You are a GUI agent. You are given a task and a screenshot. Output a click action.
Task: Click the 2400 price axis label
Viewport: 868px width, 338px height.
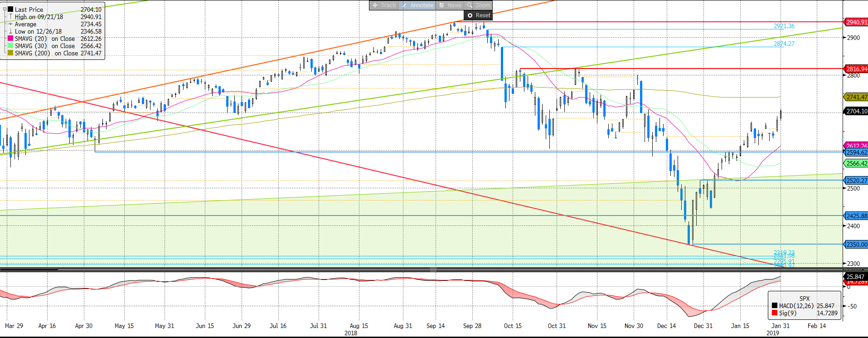tap(853, 226)
